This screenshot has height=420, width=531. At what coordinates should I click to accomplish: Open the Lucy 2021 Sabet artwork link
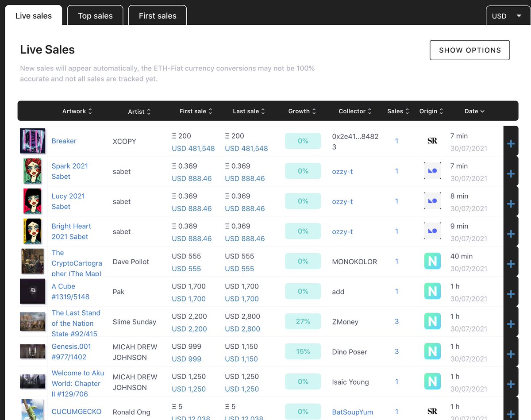coord(68,201)
